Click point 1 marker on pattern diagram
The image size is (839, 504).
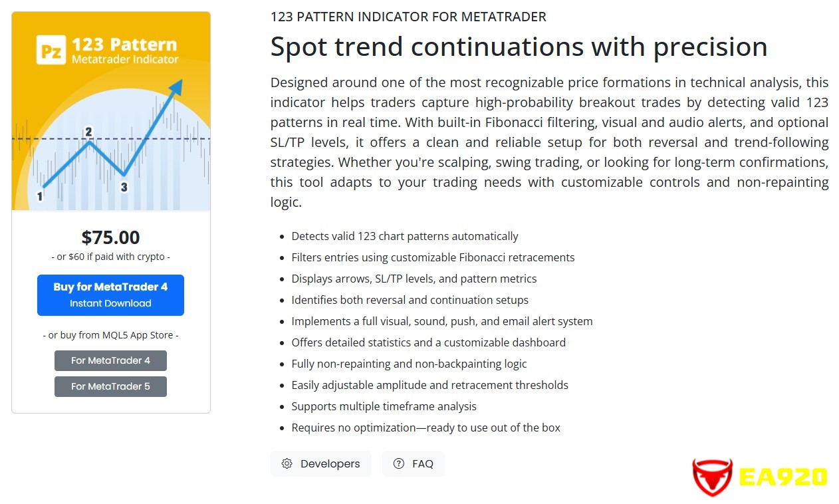coord(40,196)
